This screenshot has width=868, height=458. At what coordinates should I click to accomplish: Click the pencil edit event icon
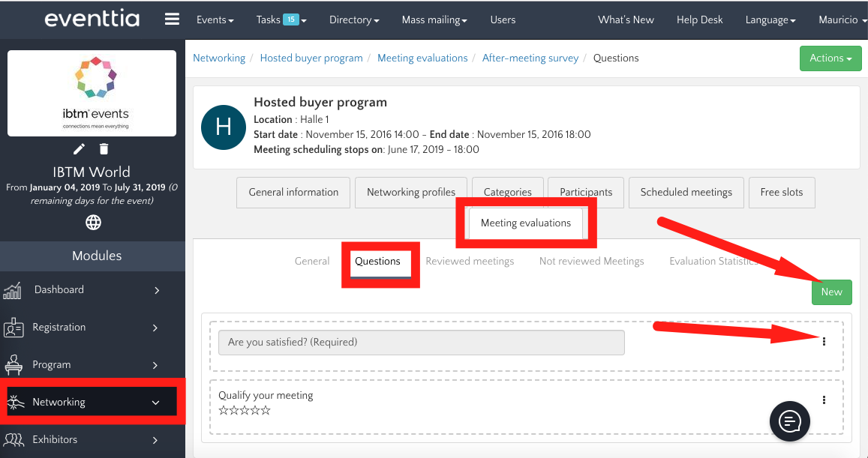pyautogui.click(x=79, y=149)
